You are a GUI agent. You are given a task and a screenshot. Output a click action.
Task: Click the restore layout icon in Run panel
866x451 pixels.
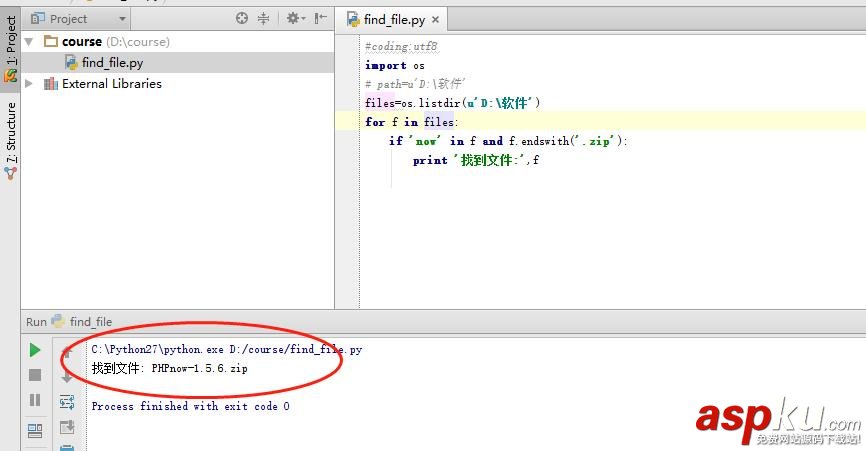[35, 430]
